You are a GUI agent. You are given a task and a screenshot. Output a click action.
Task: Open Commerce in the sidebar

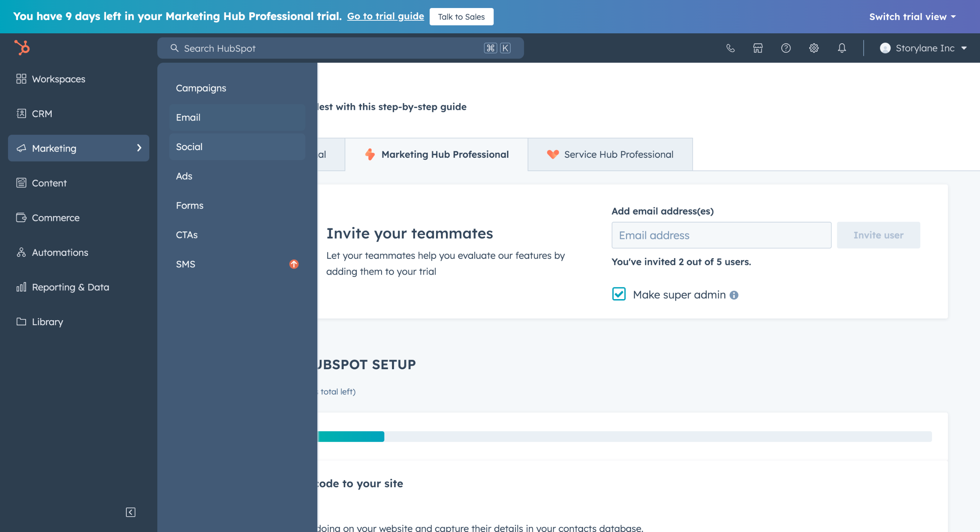[x=78, y=218]
